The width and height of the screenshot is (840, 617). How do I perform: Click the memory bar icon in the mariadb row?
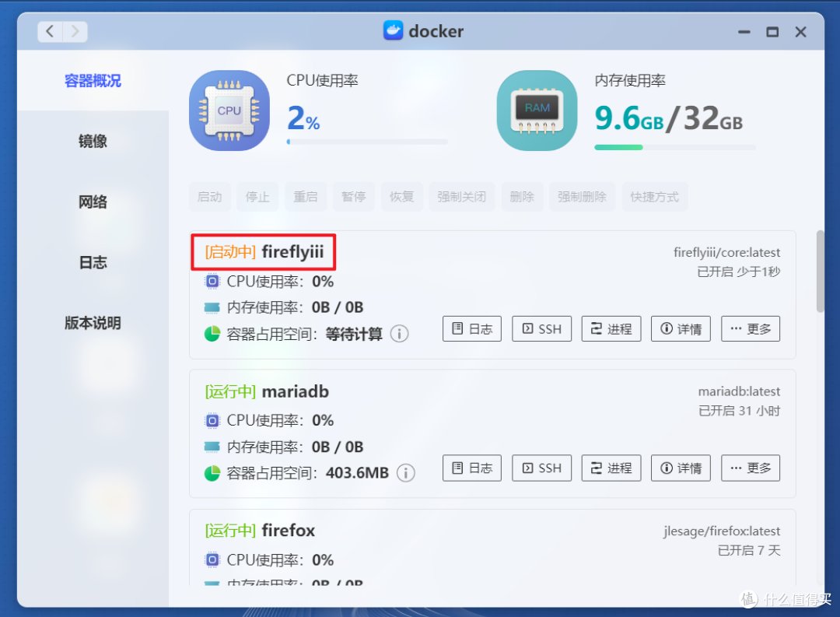coord(210,446)
